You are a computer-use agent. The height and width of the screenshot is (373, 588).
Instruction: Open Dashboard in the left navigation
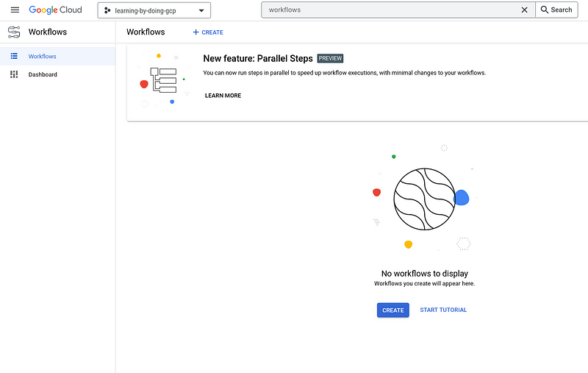pos(57,74)
